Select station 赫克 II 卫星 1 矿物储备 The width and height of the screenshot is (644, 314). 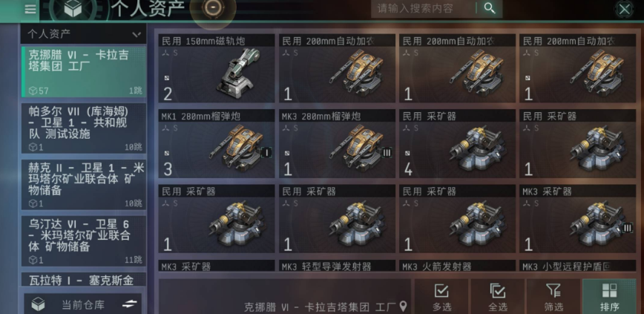[83, 185]
